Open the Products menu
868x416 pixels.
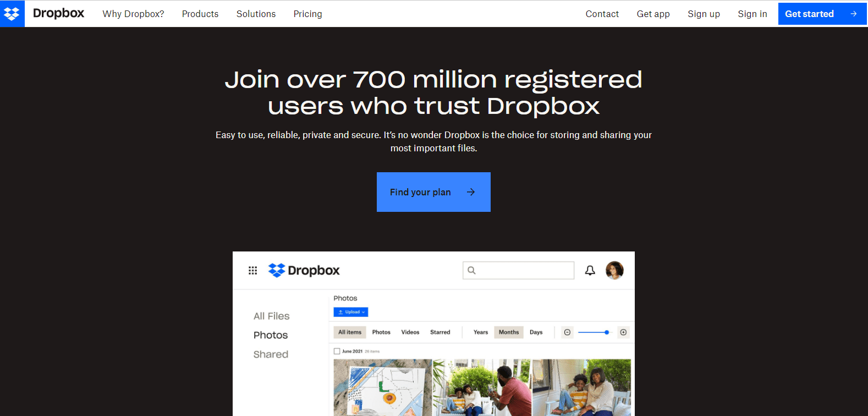(x=200, y=14)
